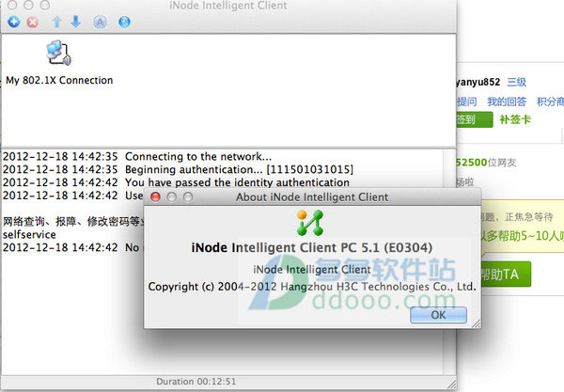
Task: Click the My 802.1X Connection label
Action: point(59,80)
